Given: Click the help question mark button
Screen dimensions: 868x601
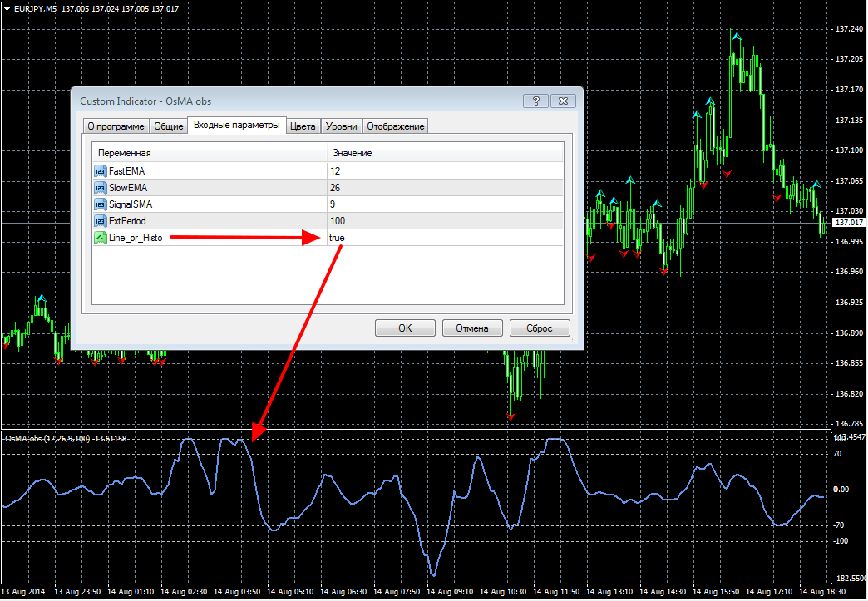Looking at the screenshot, I should click(535, 101).
